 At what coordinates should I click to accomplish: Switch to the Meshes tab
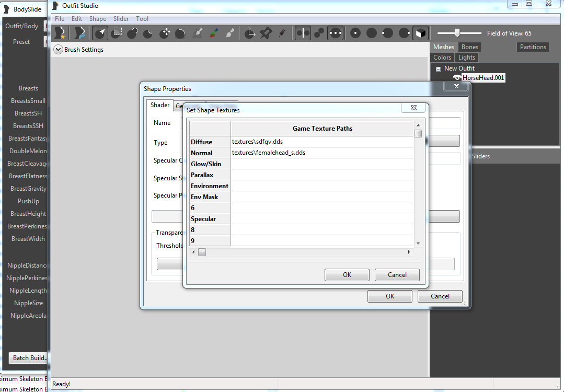pyautogui.click(x=443, y=47)
